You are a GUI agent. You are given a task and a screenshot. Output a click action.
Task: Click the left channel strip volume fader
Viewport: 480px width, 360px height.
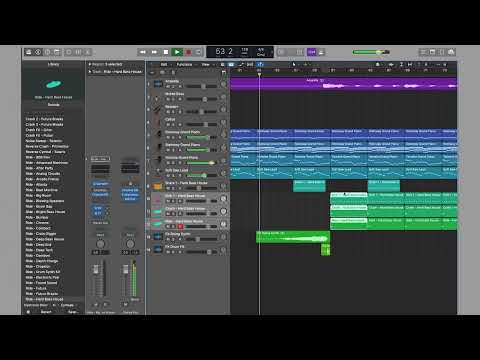(96, 269)
